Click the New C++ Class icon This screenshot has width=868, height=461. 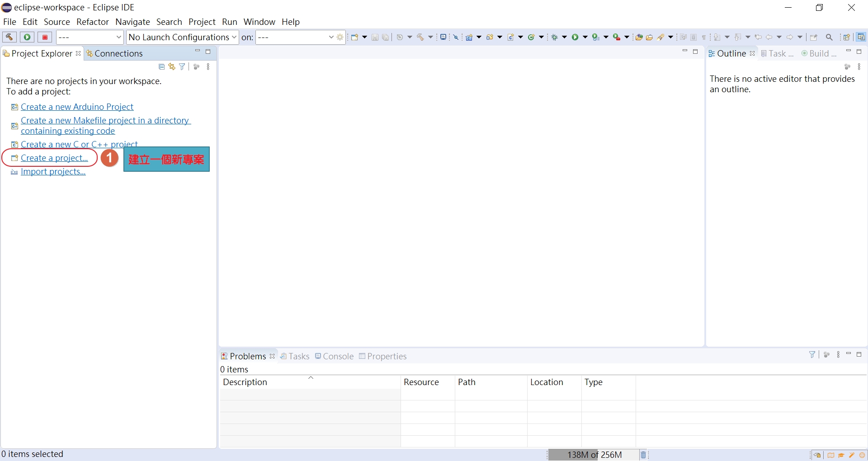click(532, 37)
